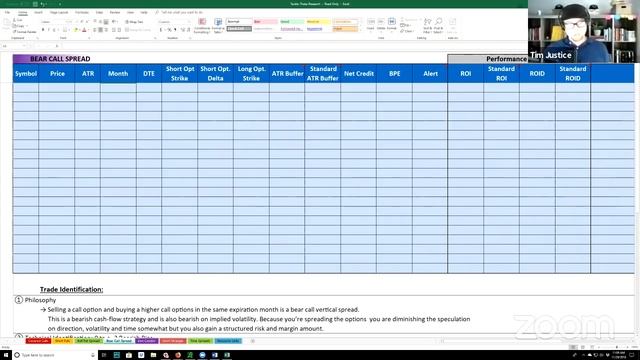Click the Insert cells icon

(371, 24)
